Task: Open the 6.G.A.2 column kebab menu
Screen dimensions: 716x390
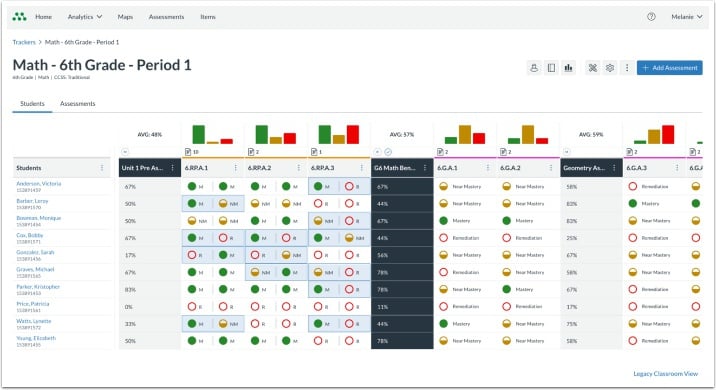Action: coord(551,168)
